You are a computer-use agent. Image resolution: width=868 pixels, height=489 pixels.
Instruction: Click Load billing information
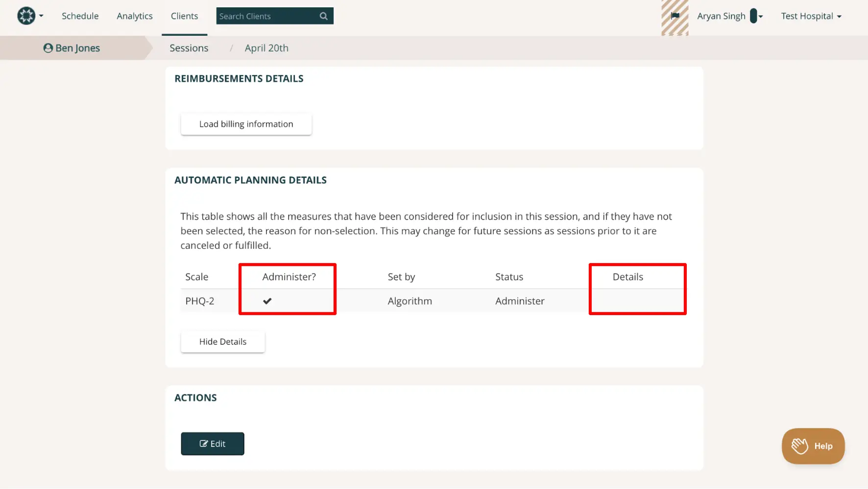[x=246, y=124]
